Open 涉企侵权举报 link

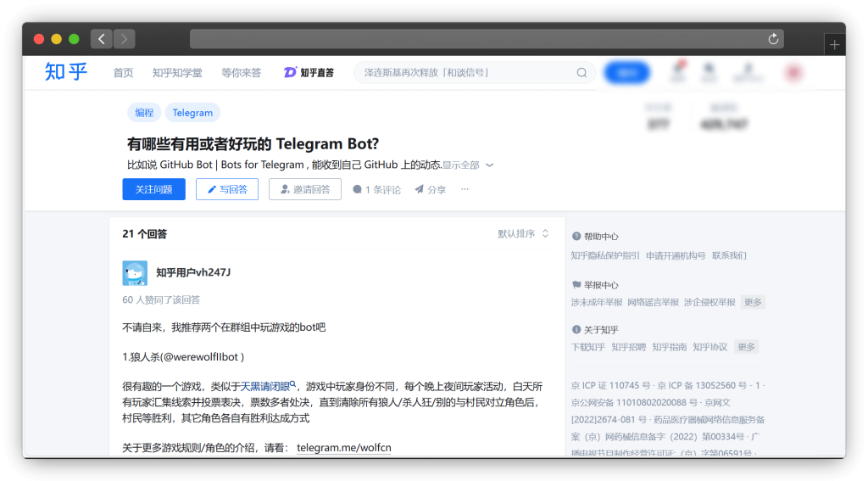point(709,302)
